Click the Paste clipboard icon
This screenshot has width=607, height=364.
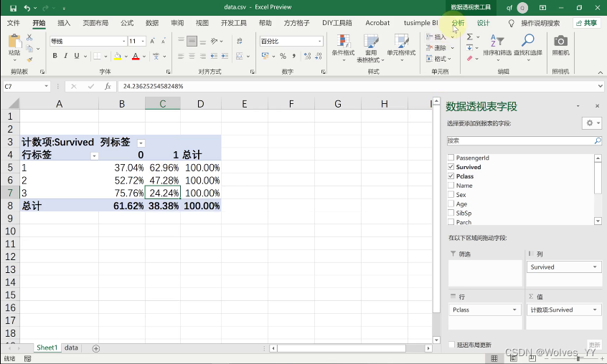click(x=15, y=41)
